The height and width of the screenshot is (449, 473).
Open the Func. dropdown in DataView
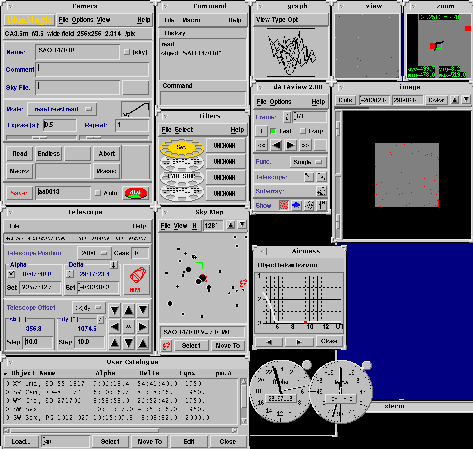point(308,162)
